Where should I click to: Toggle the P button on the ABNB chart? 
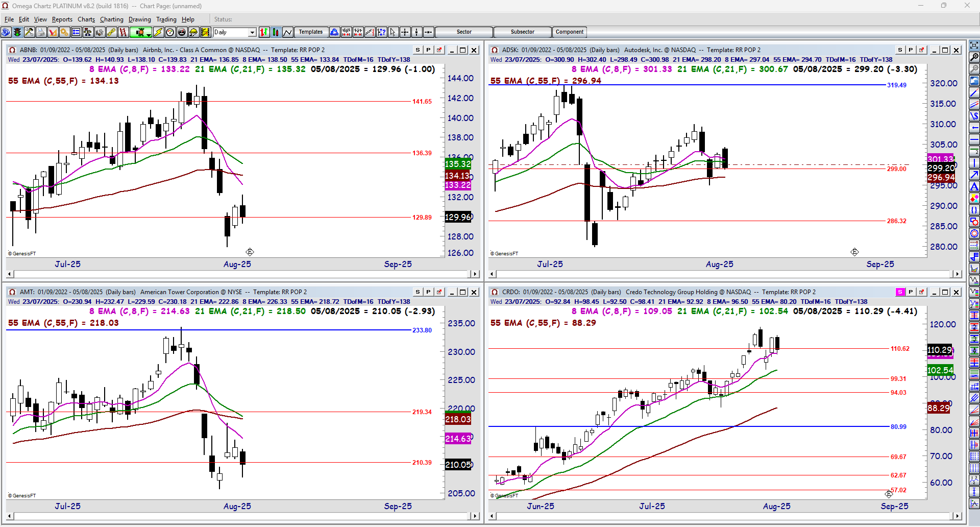tap(428, 50)
